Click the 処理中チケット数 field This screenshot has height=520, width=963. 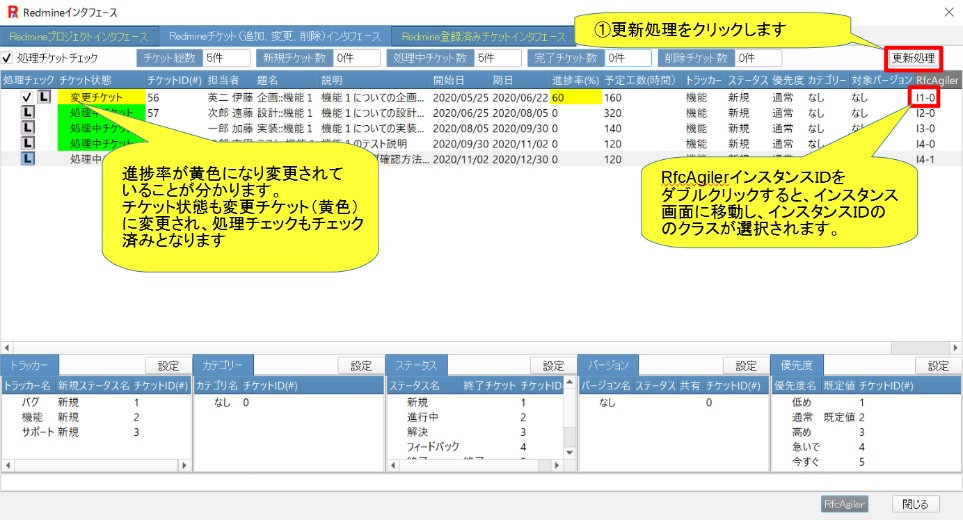click(x=498, y=58)
